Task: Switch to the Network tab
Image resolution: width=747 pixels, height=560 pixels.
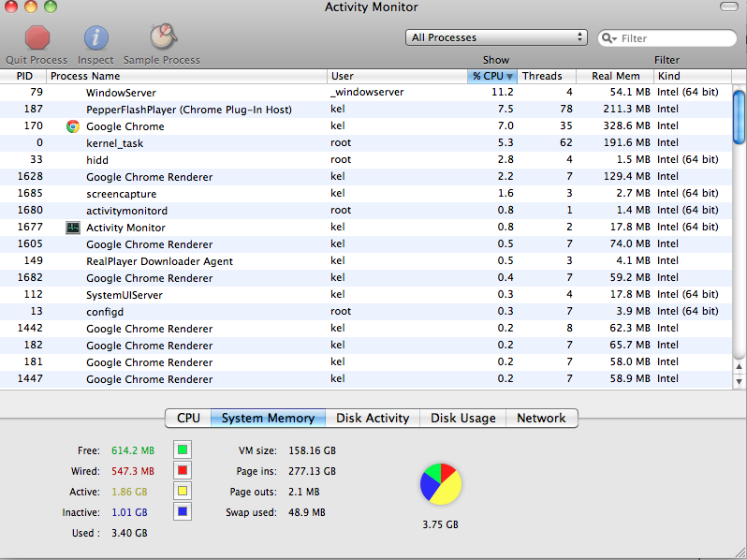Action: pyautogui.click(x=542, y=418)
